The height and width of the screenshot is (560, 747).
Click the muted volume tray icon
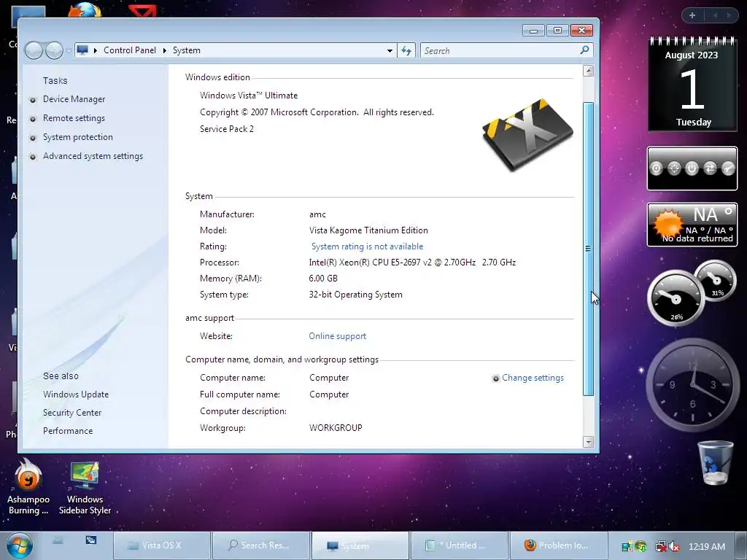click(x=675, y=547)
